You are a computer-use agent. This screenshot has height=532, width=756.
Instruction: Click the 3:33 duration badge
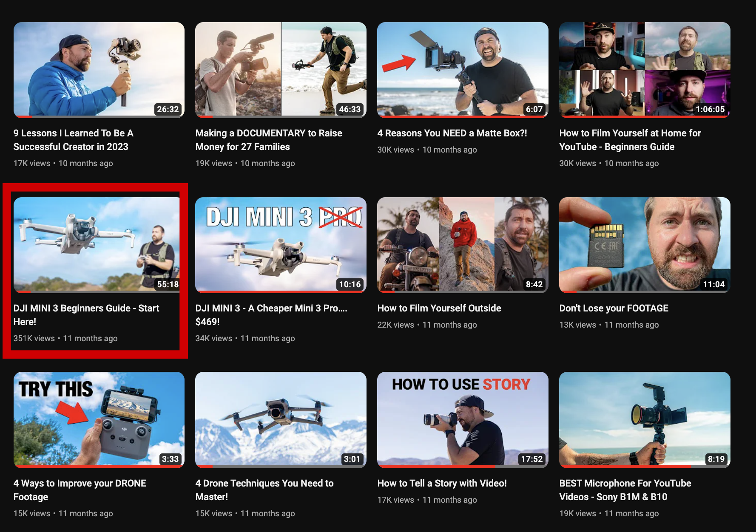click(170, 459)
